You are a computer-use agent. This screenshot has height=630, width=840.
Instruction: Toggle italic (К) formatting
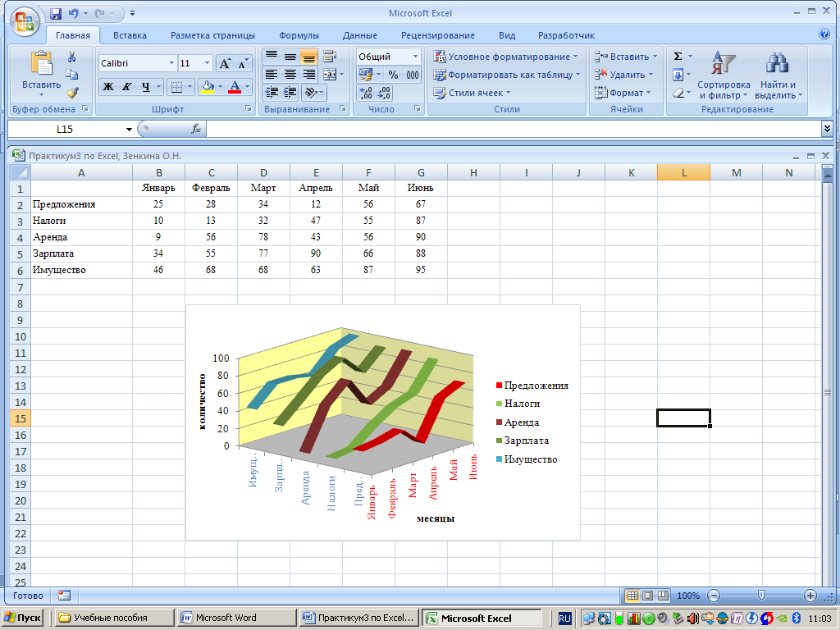(126, 87)
